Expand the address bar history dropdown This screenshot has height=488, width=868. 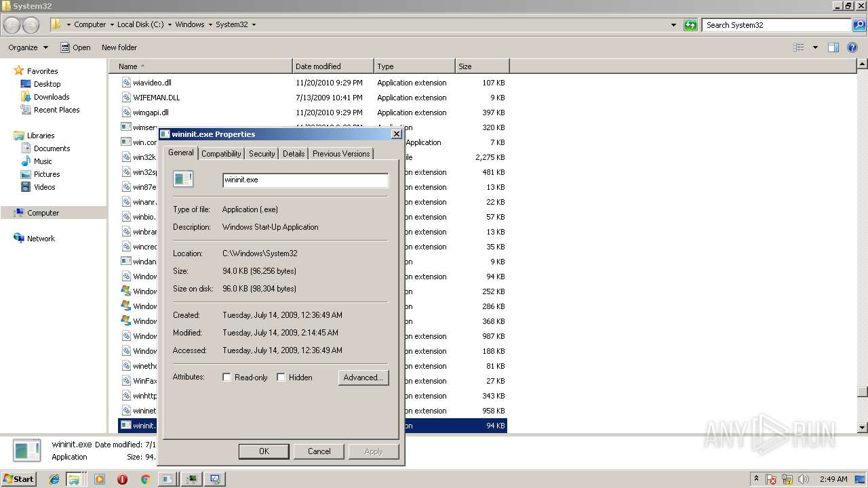673,25
